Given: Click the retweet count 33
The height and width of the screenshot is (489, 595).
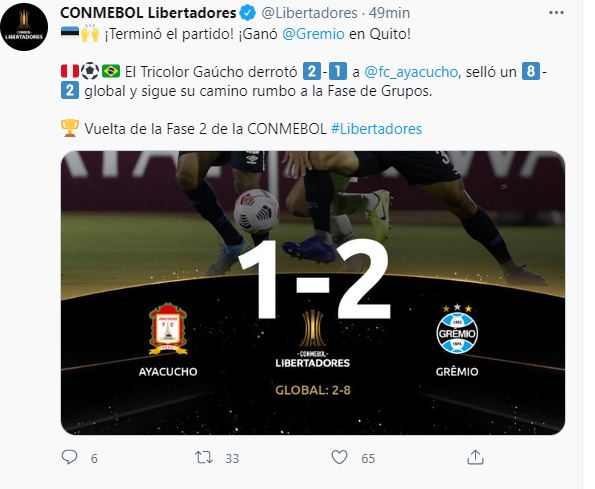Looking at the screenshot, I should [x=232, y=459].
